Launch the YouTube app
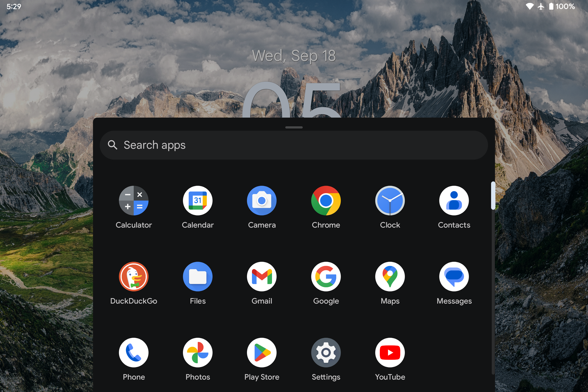This screenshot has height=392, width=588. pos(390,353)
